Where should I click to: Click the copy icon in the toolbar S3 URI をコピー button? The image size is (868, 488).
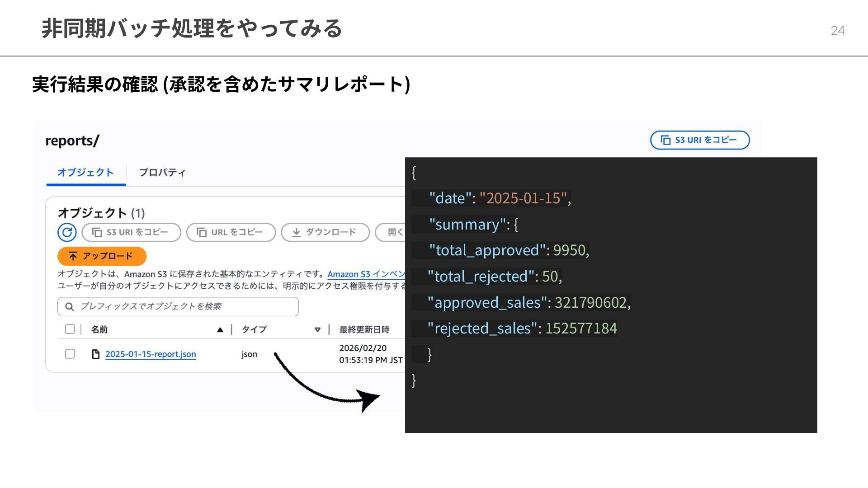click(x=97, y=232)
